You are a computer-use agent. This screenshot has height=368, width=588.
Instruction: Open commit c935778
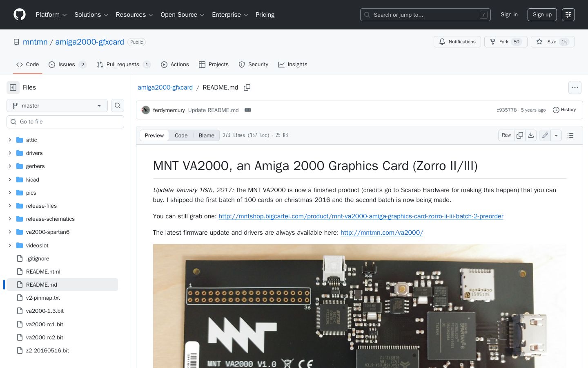[x=506, y=110]
